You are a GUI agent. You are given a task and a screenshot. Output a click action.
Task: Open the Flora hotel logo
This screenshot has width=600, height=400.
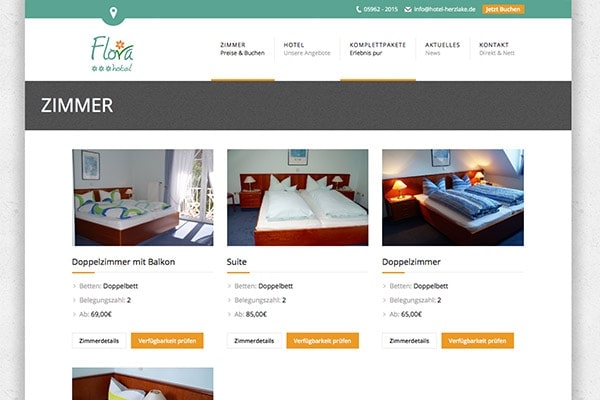point(112,54)
